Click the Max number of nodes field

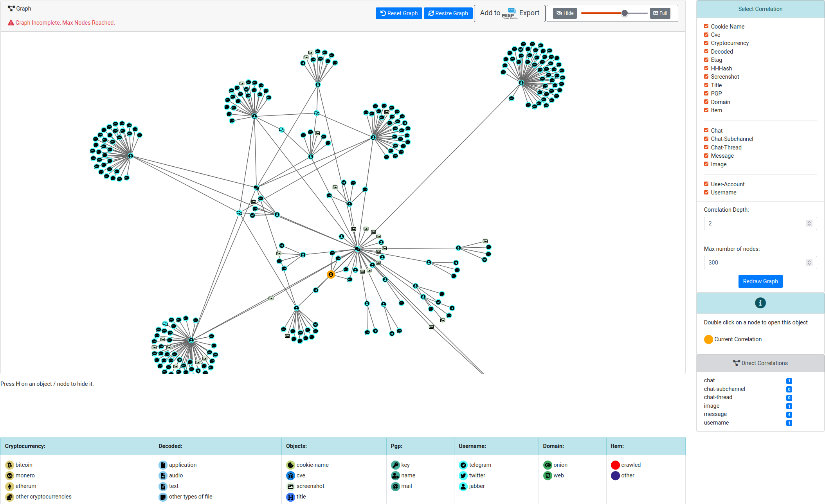(753, 263)
